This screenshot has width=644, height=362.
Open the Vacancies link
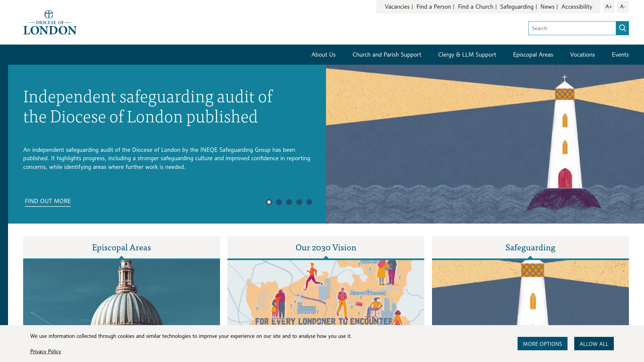[x=397, y=7]
